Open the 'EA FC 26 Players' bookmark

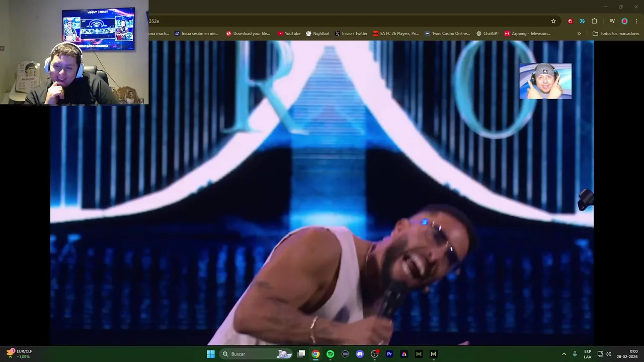[x=396, y=34]
